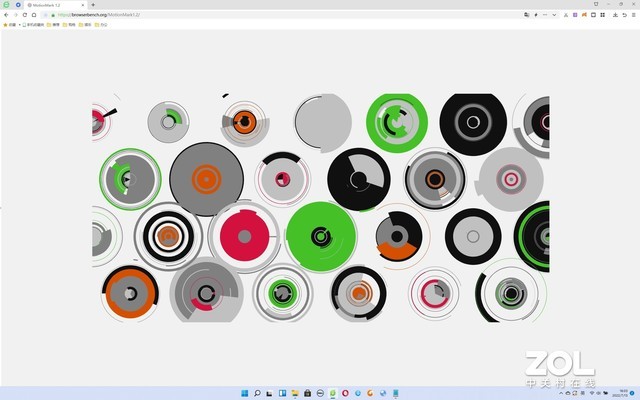Close the MotionMark 1.2 tab
The height and width of the screenshot is (400, 640).
tap(83, 5)
